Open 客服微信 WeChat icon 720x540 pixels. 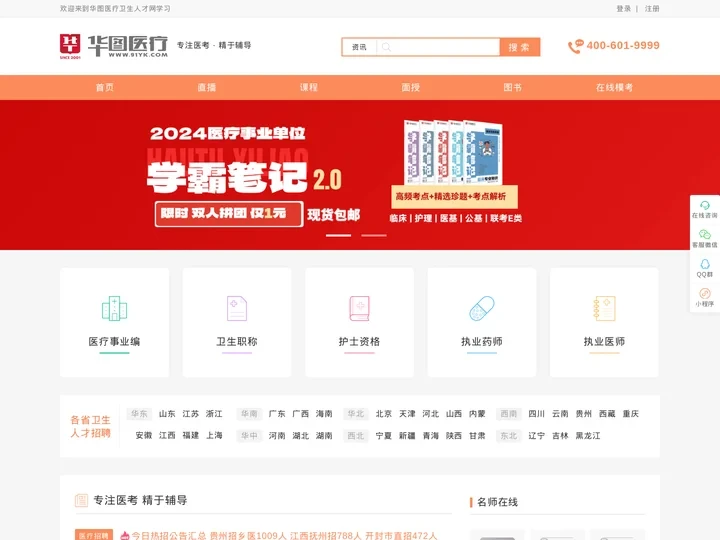(x=704, y=235)
